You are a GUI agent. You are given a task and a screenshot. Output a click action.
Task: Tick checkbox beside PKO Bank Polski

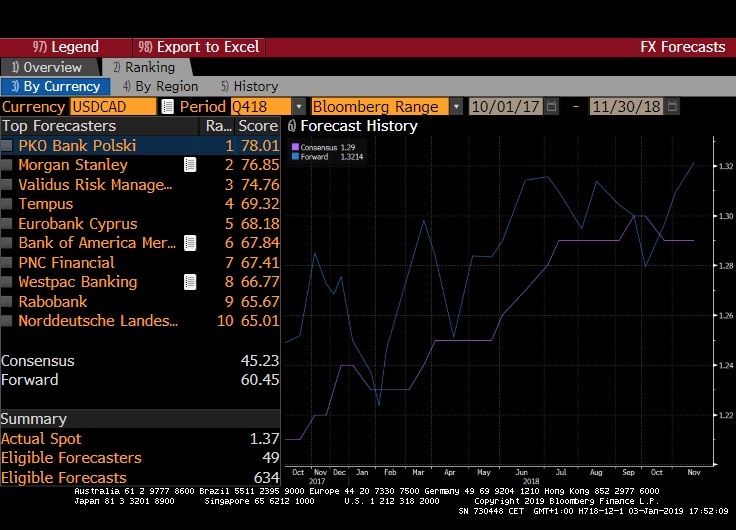point(7,146)
